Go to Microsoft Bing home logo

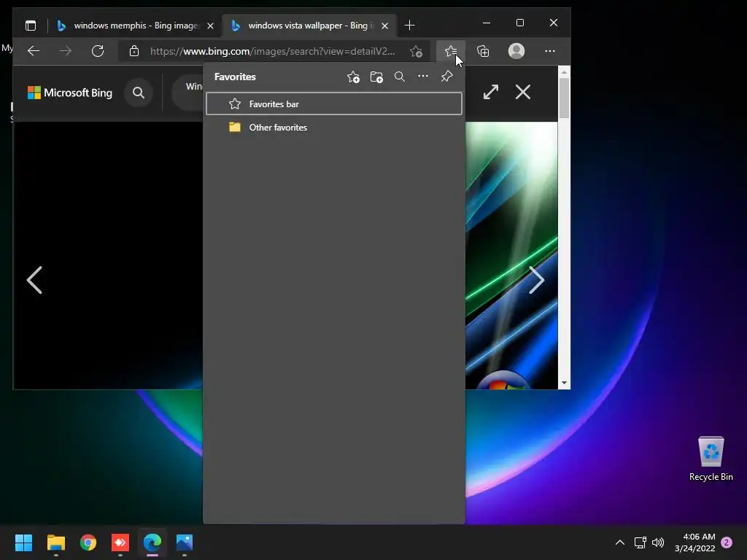pos(70,93)
